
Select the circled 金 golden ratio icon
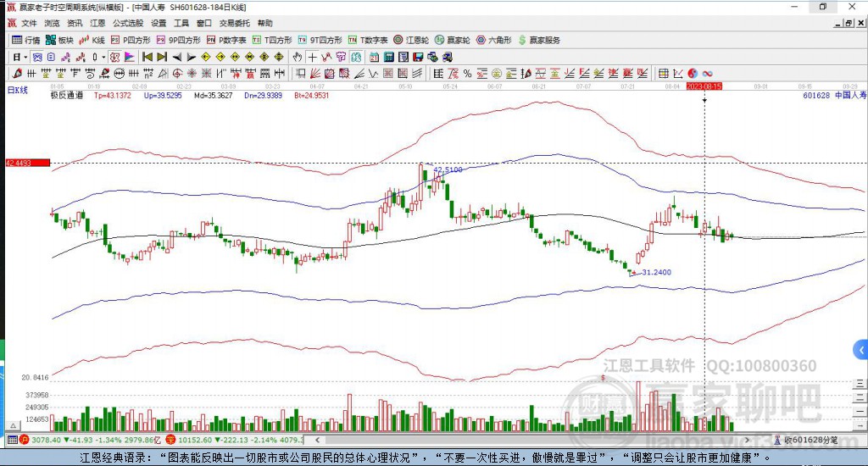coord(497,73)
